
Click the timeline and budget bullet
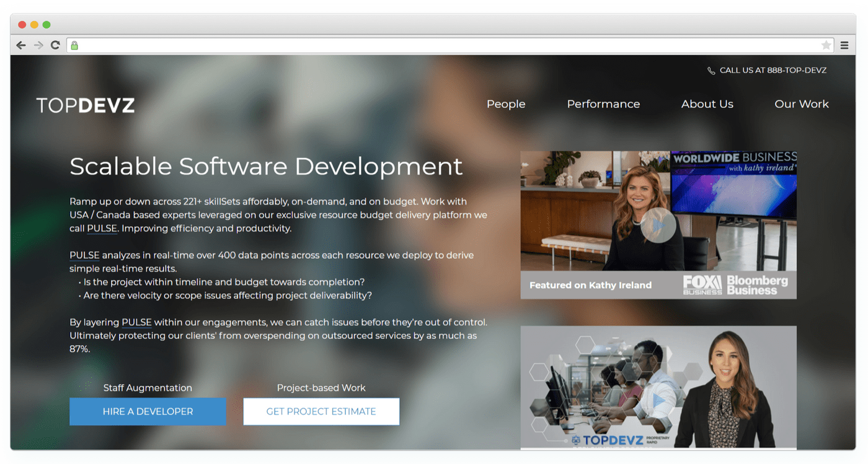coord(221,282)
